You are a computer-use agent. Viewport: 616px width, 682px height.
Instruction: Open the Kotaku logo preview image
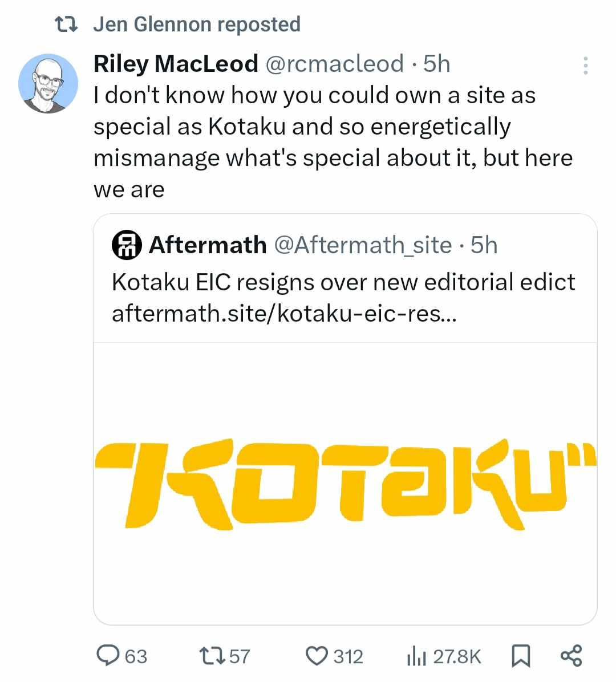345,484
